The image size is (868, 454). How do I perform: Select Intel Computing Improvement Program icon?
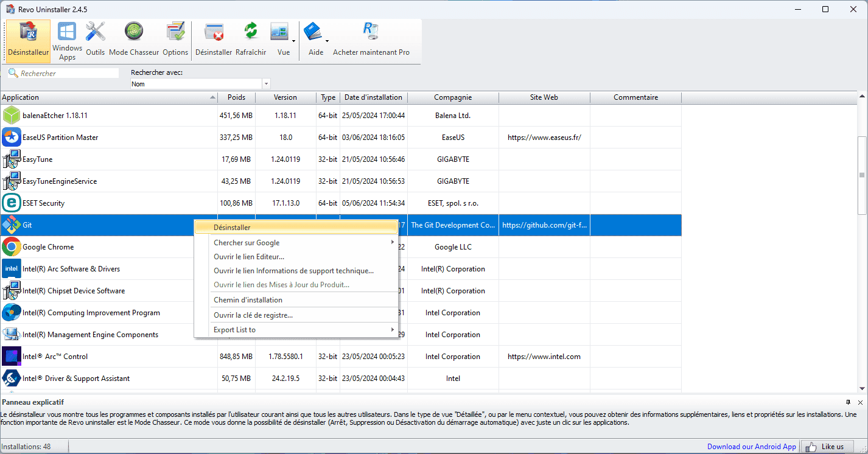click(12, 312)
